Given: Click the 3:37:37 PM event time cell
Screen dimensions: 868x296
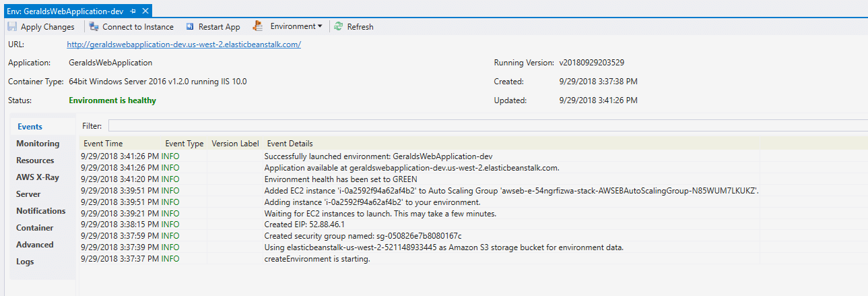Looking at the screenshot, I should coord(120,258).
